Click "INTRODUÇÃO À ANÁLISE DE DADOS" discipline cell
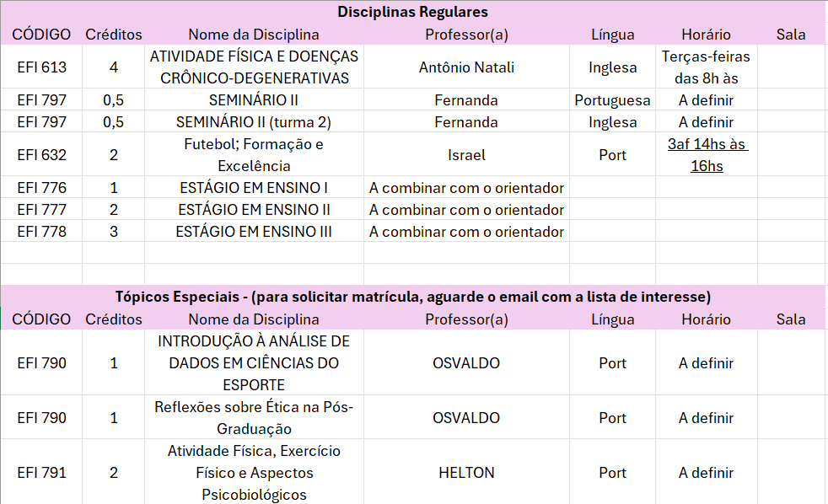828x504 pixels. coord(254,363)
